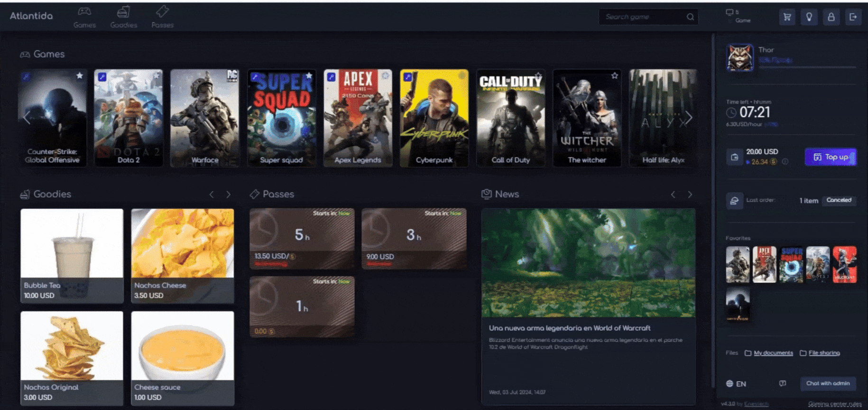868x410 pixels.
Task: Select the 1 h pass card
Action: click(x=302, y=307)
